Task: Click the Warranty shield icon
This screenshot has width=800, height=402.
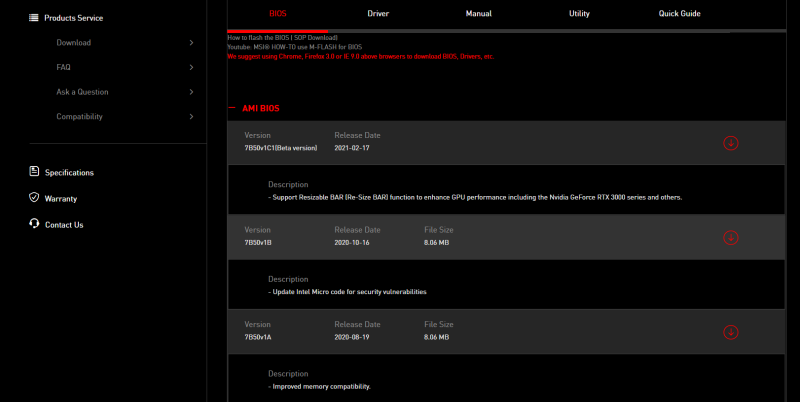Action: 34,197
